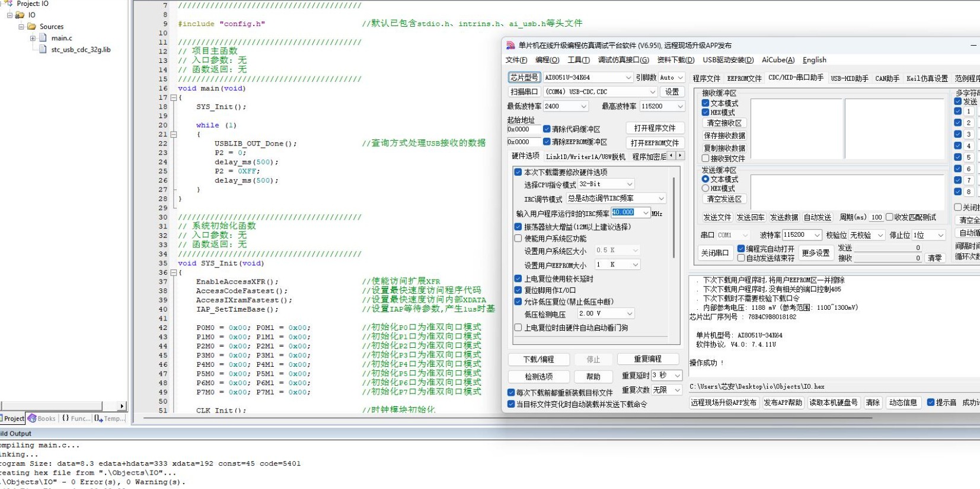Open the 文件(F) menu
The height and width of the screenshot is (489, 980).
[x=516, y=60]
